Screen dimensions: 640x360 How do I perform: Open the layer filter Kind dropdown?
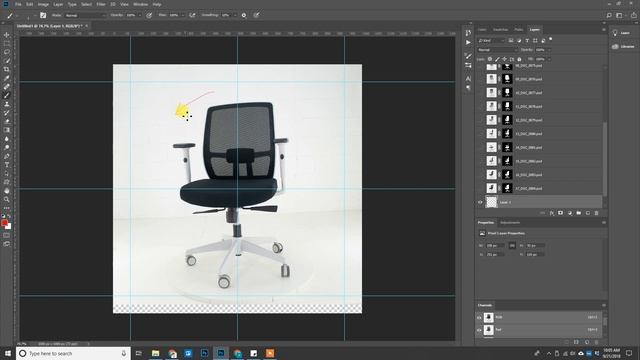coord(491,40)
